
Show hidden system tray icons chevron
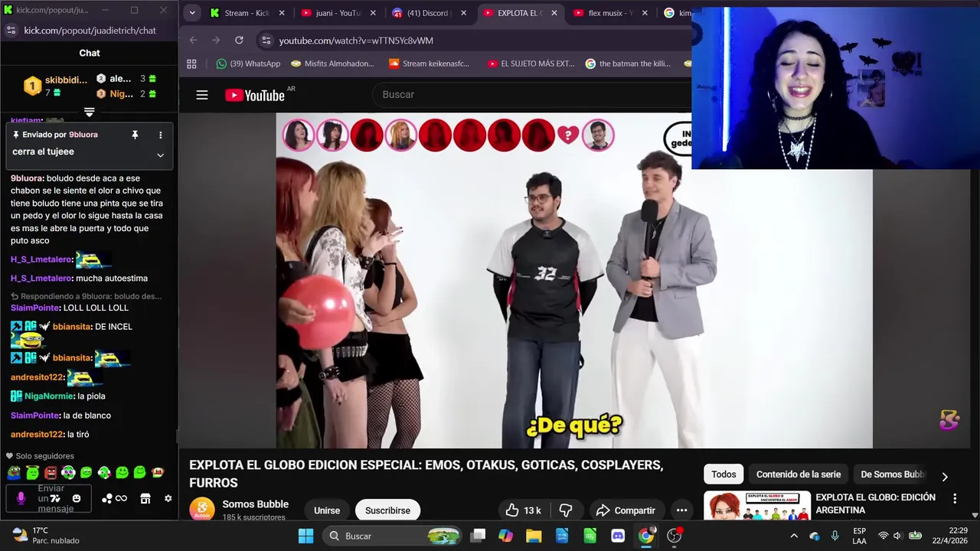click(794, 536)
